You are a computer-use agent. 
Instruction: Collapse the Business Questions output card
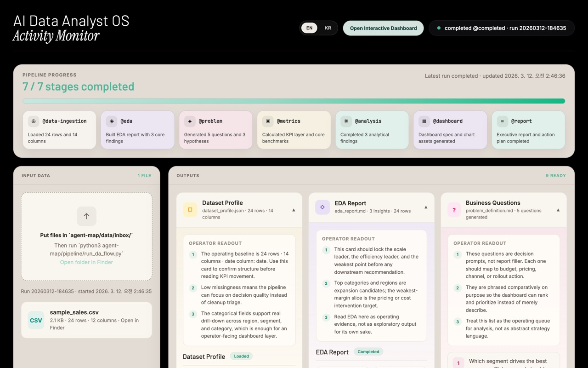pos(558,209)
